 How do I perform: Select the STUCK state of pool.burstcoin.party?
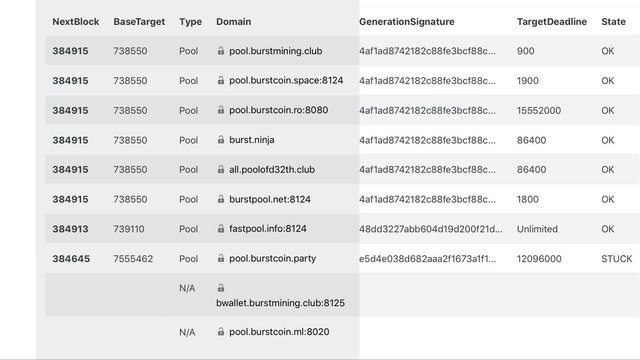point(616,259)
